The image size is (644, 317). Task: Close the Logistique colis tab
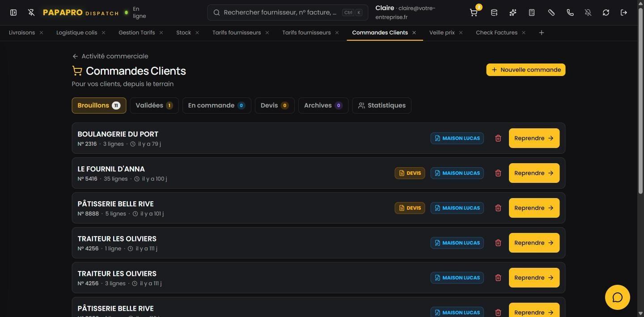click(103, 33)
